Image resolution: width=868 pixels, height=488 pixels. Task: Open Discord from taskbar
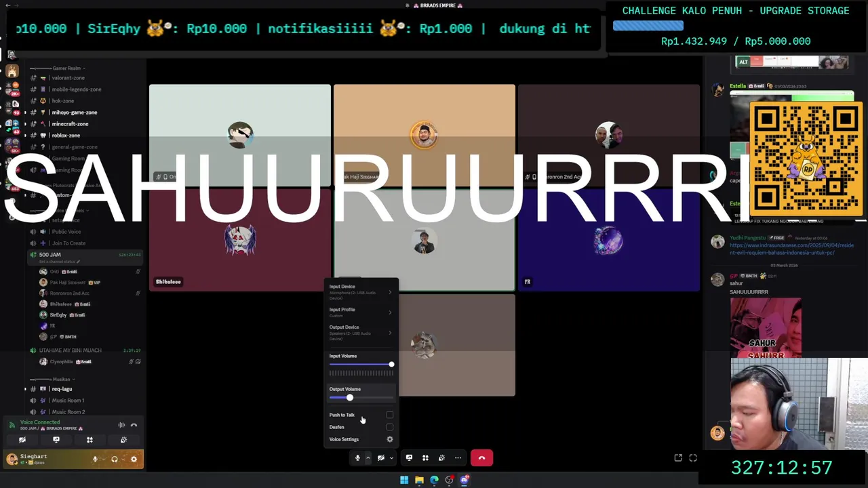click(x=465, y=481)
